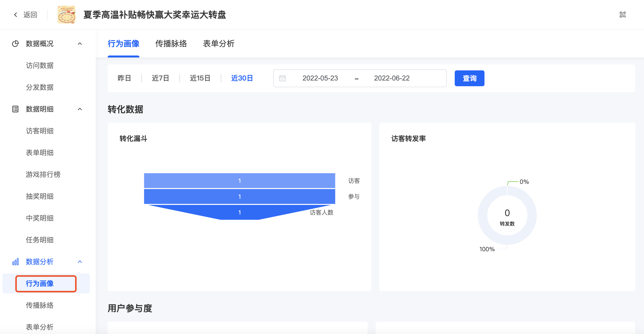Click the 0% label on donut chart
Image resolution: width=644 pixels, height=334 pixels.
click(524, 182)
